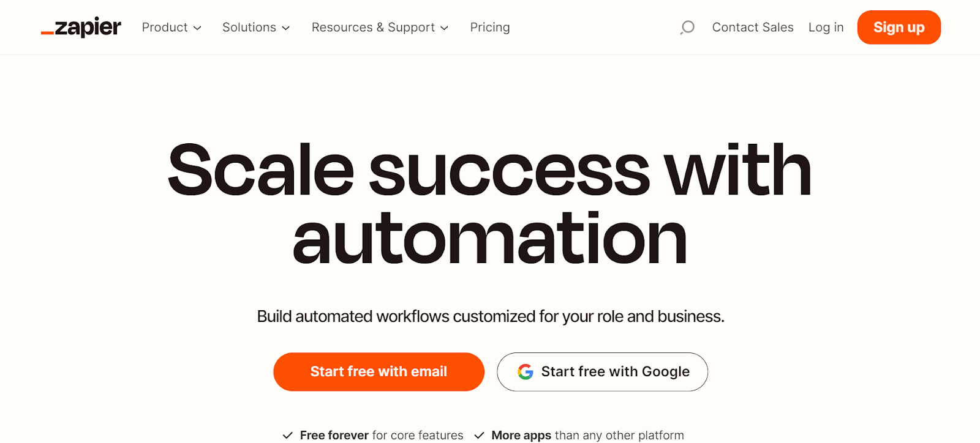Open the search magnifier icon
Image resolution: width=980 pixels, height=443 pixels.
coord(686,28)
